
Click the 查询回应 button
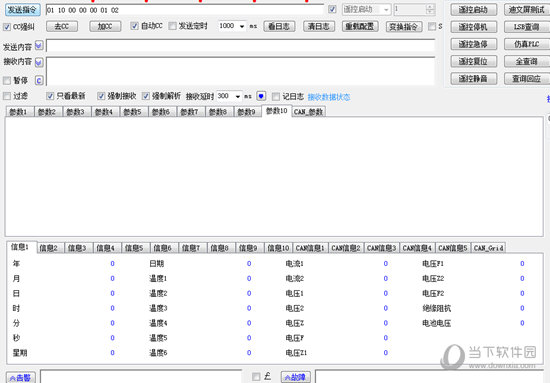pyautogui.click(x=527, y=79)
